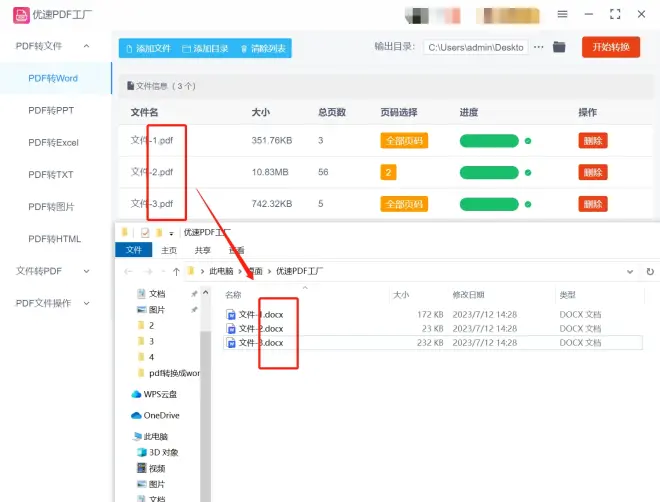Click 此电脑 in Explorer breadcrumb
Viewport: 660px width, 502px height.
click(x=221, y=271)
